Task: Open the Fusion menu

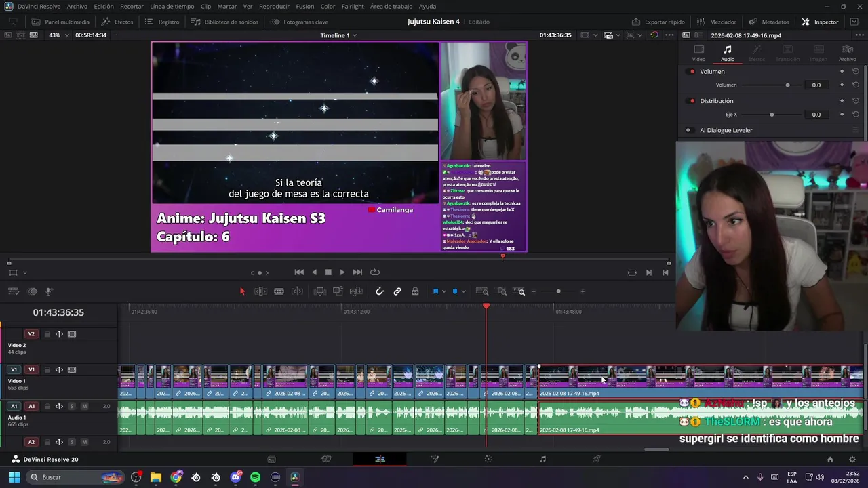Action: (305, 6)
